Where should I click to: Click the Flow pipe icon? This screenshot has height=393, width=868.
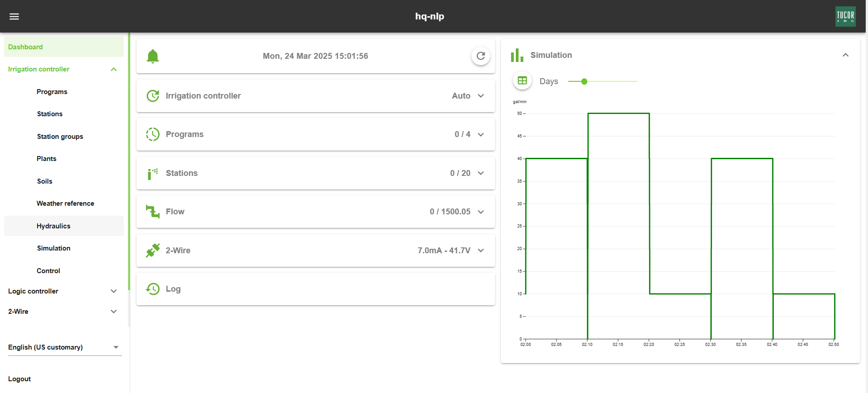153,211
